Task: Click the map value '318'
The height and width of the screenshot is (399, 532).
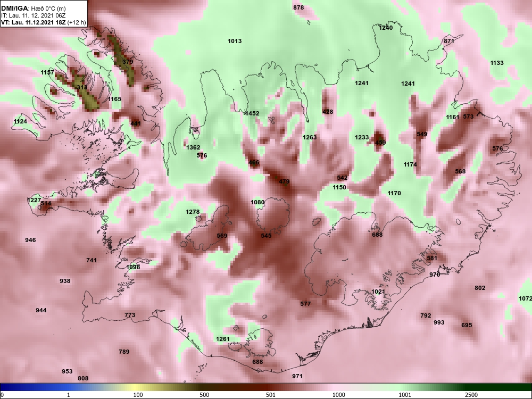Action: 82,87
